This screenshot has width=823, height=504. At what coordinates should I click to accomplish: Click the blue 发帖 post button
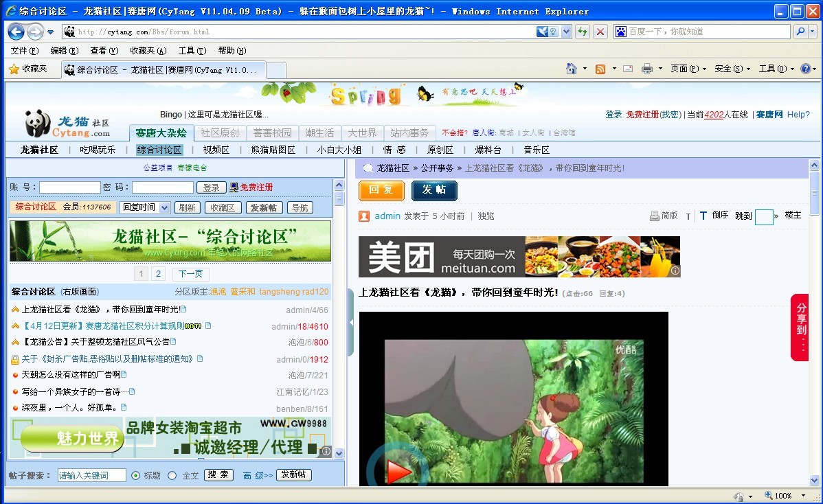434,190
